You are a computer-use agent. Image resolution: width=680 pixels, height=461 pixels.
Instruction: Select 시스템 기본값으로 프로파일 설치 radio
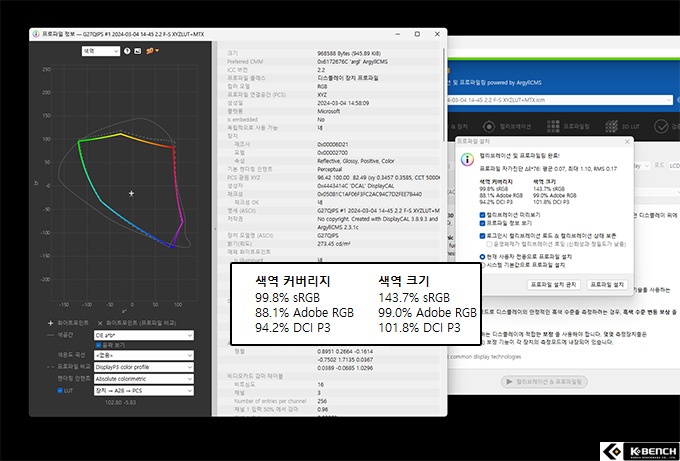point(482,265)
